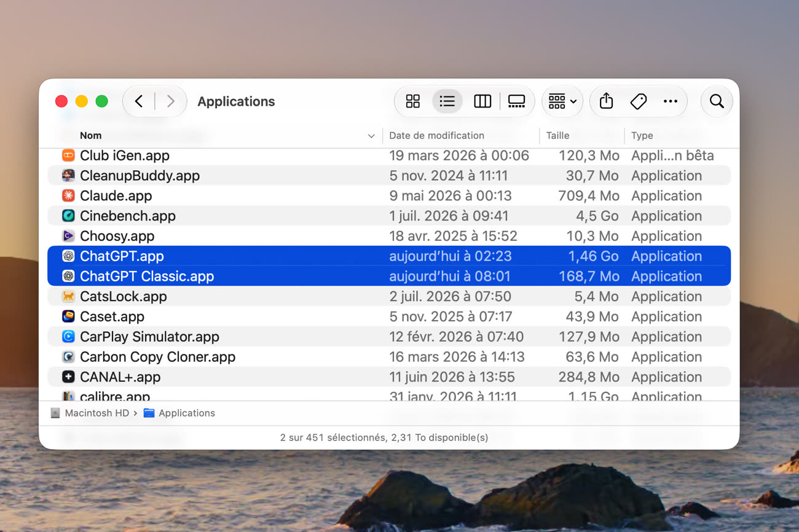Switch to icon grid view
This screenshot has width=799, height=532.
pyautogui.click(x=413, y=101)
